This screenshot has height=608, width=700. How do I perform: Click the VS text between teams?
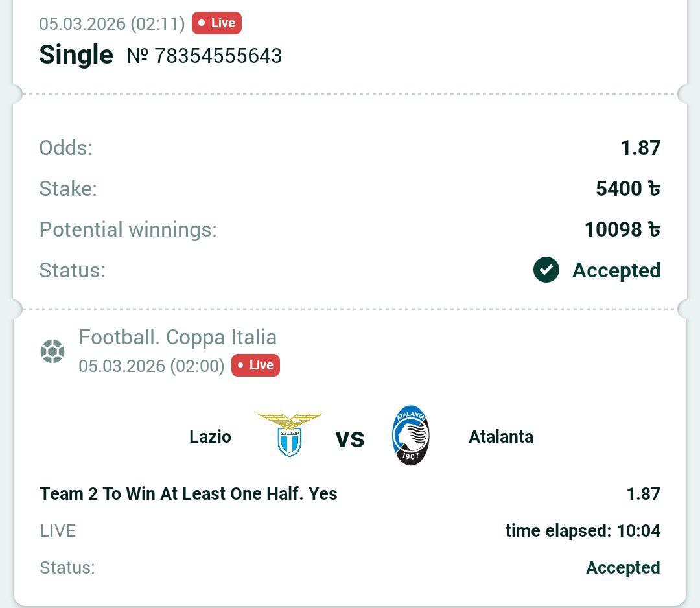(x=350, y=439)
